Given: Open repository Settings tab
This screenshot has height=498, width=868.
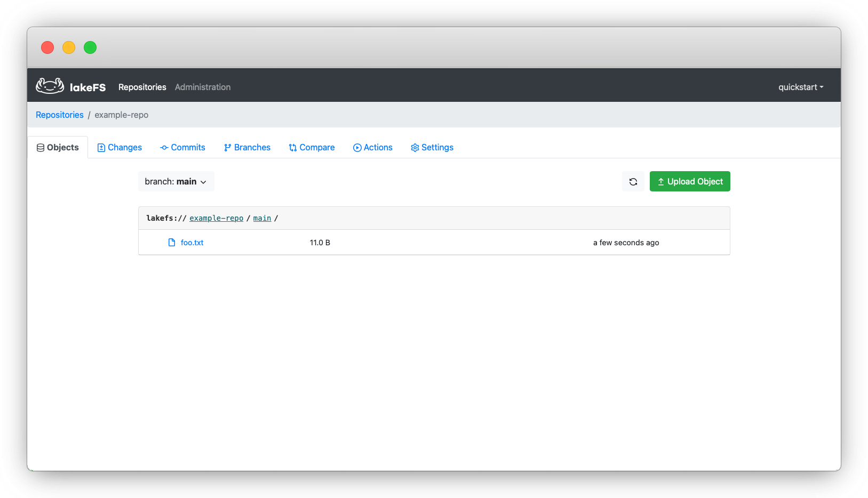Looking at the screenshot, I should pos(432,148).
